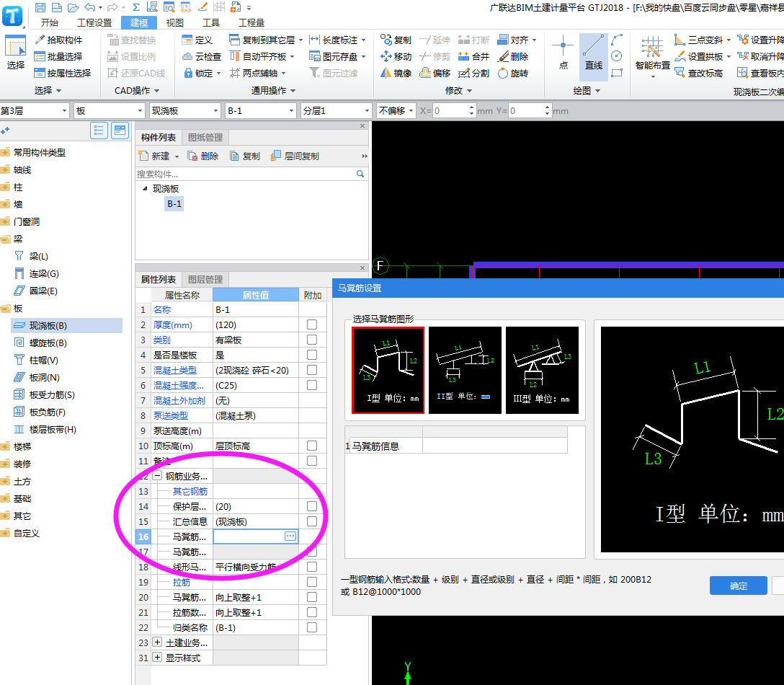Select the 合并 merge tool
The height and width of the screenshot is (685, 784).
click(473, 56)
